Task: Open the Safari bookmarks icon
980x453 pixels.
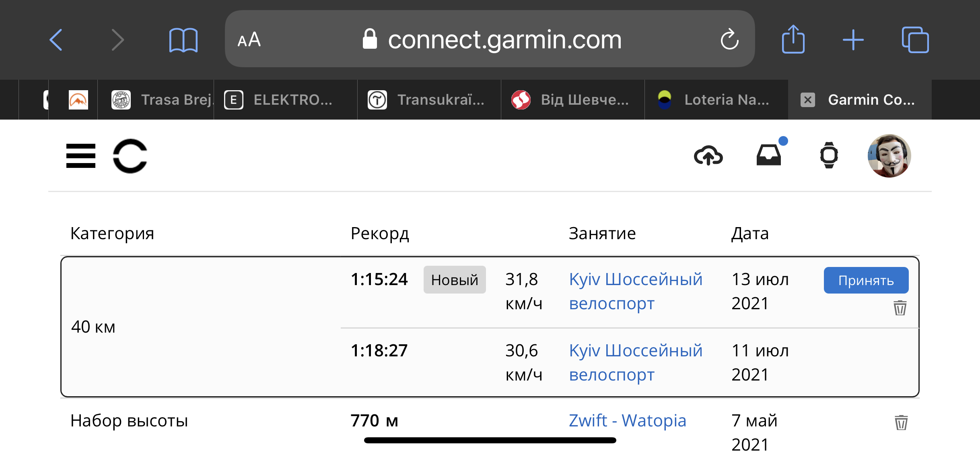Action: (183, 40)
